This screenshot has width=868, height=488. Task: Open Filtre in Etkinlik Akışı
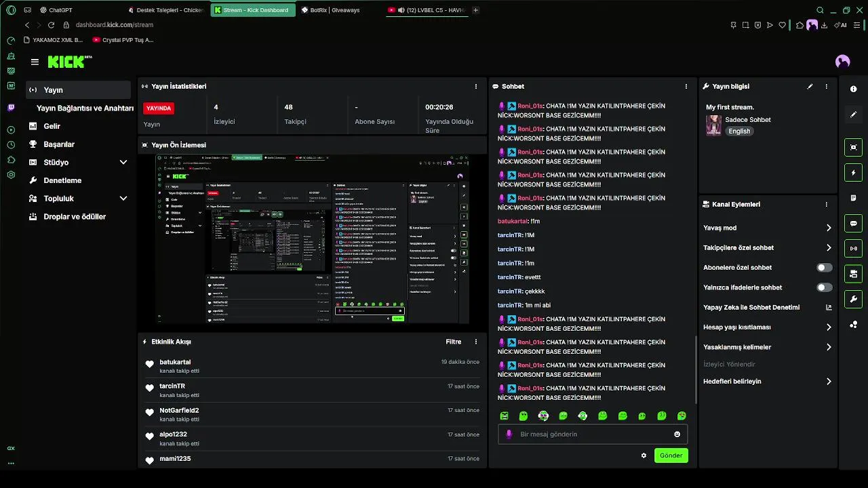tap(453, 342)
